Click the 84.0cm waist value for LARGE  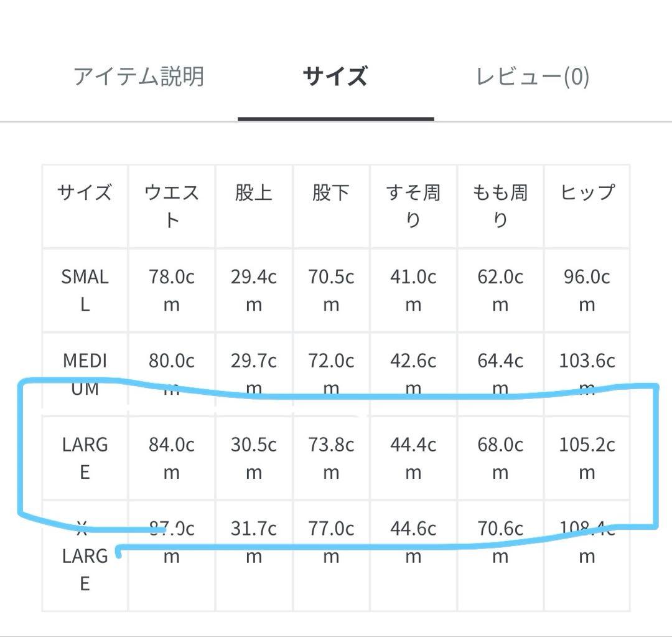click(170, 458)
